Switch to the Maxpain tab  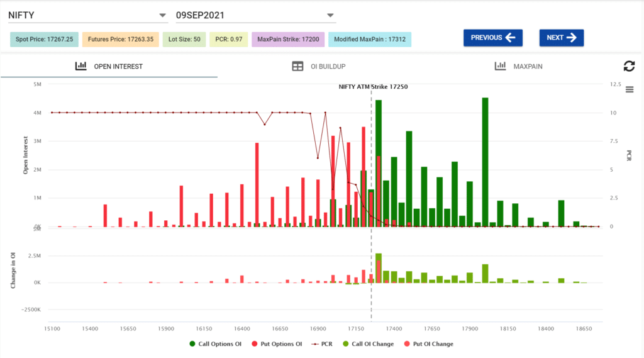[x=528, y=66]
